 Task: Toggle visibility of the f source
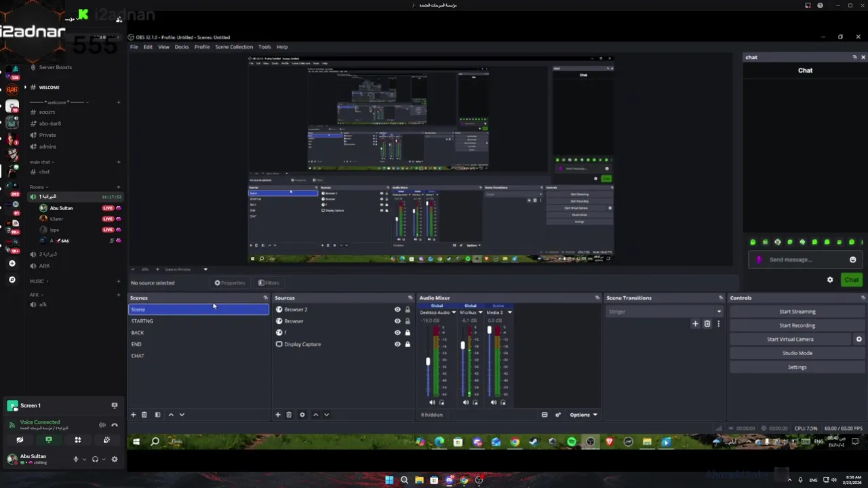[x=397, y=333]
